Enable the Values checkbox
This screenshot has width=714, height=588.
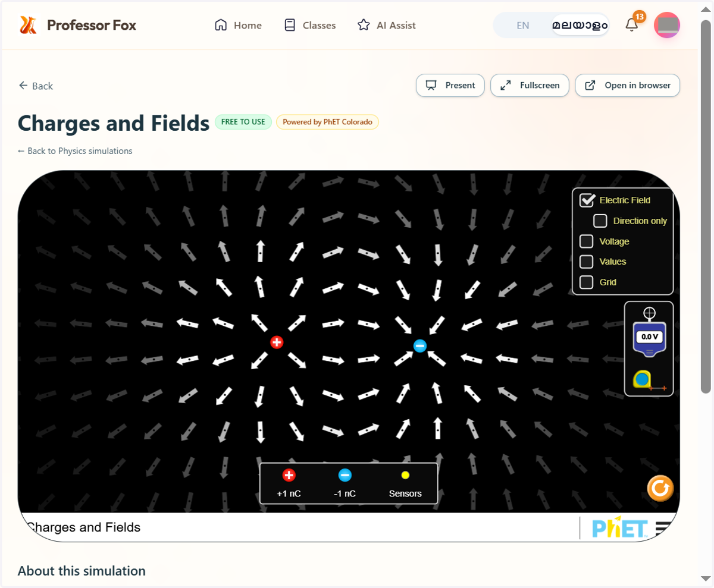tap(587, 262)
